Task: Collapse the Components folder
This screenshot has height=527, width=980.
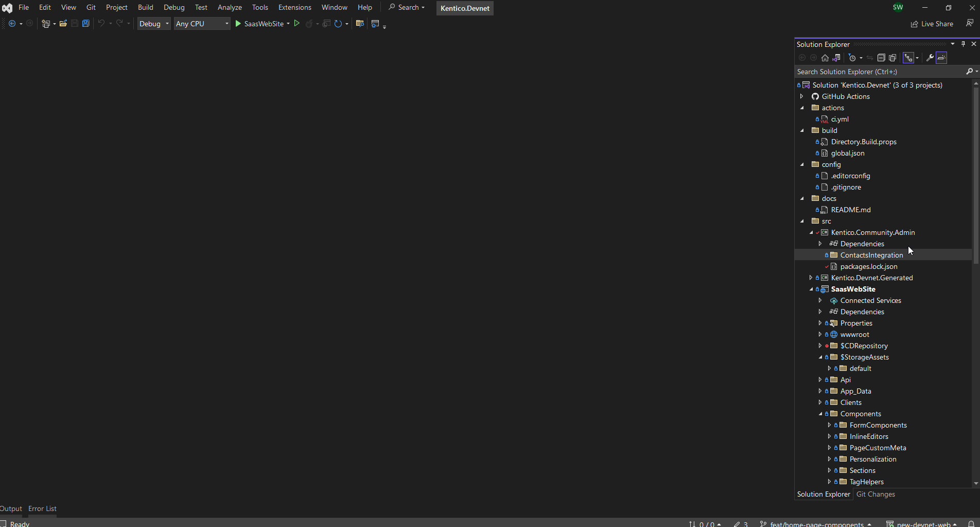Action: [820, 414]
